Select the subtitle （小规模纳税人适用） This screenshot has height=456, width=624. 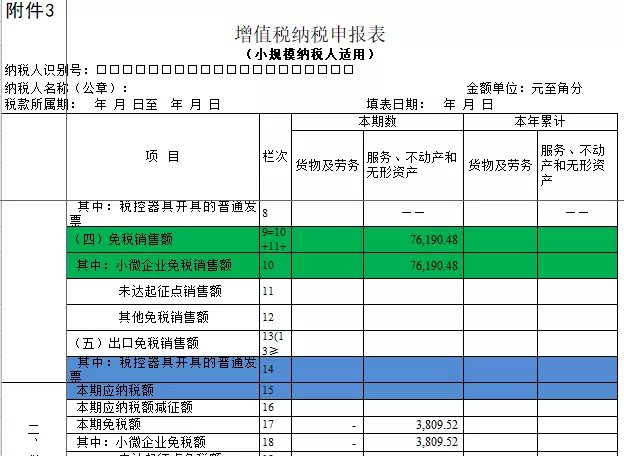pyautogui.click(x=310, y=54)
